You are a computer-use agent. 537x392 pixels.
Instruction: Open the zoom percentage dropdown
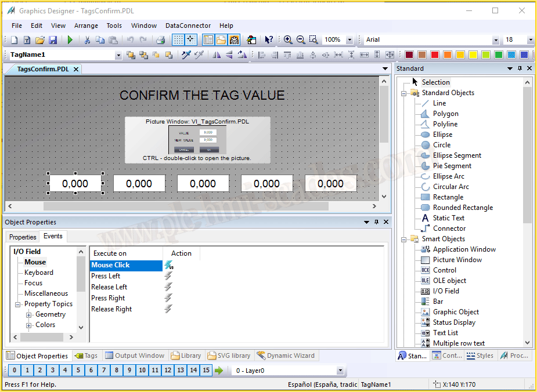(349, 40)
